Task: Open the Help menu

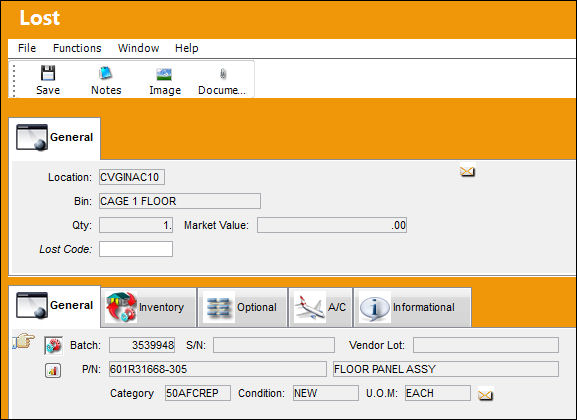Action: coord(187,48)
